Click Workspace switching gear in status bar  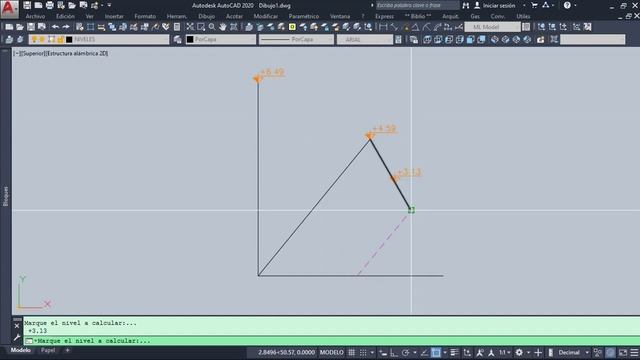[519, 352]
